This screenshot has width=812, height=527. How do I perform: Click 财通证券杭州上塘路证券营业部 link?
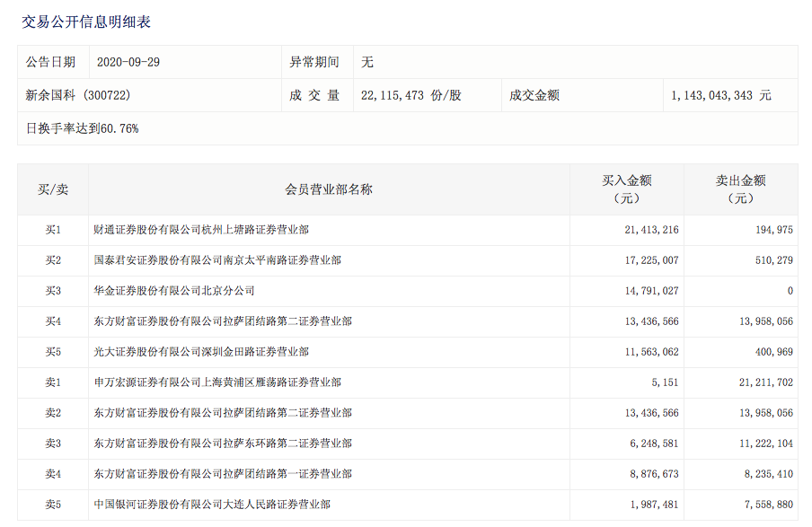point(201,230)
